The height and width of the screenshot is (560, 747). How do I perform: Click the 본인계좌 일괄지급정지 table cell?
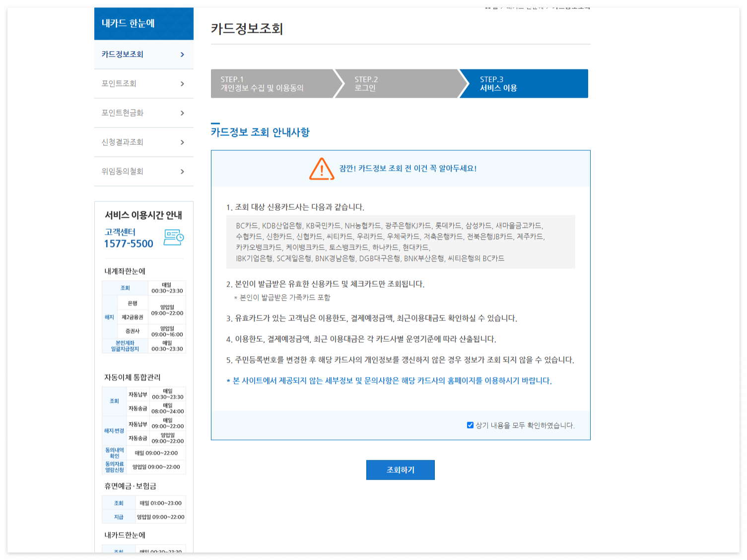click(x=125, y=346)
